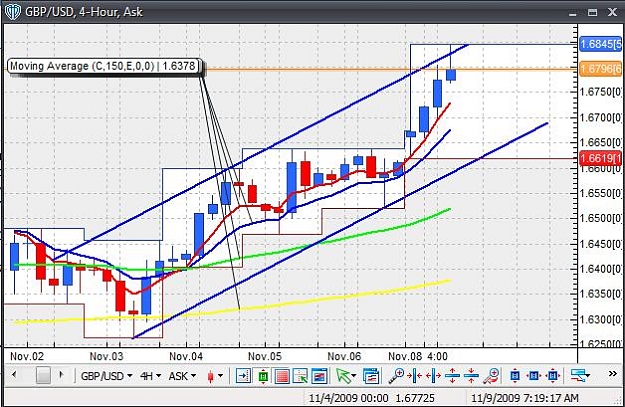625x407 pixels.
Task: Click the Nov.05 date axis label
Action: 265,356
